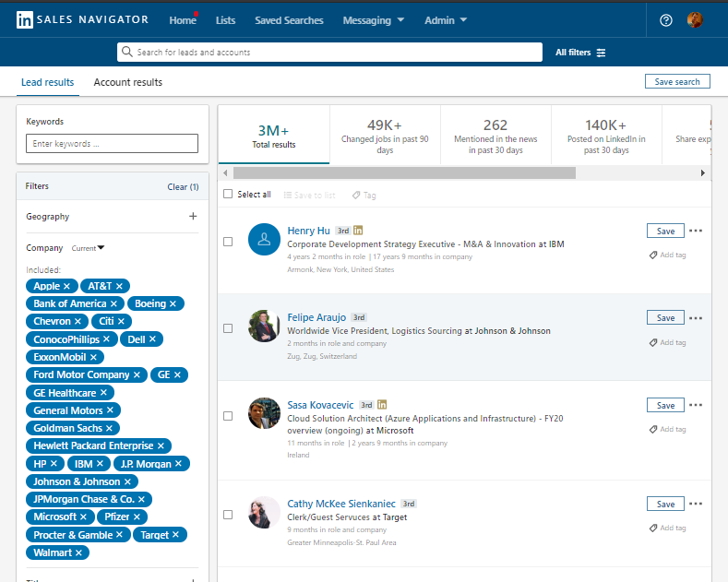Remove the Apple company filter
Viewport: 728px width, 582px height.
click(x=66, y=286)
